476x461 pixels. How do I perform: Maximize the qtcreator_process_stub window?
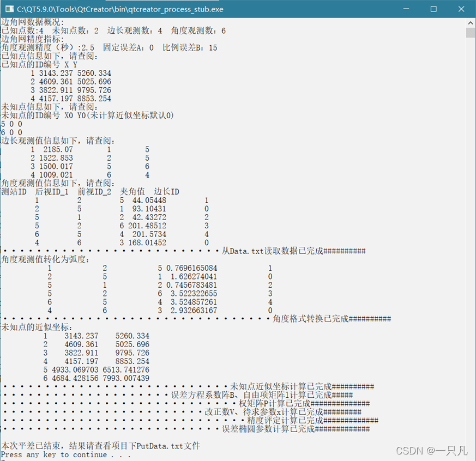[x=435, y=9]
